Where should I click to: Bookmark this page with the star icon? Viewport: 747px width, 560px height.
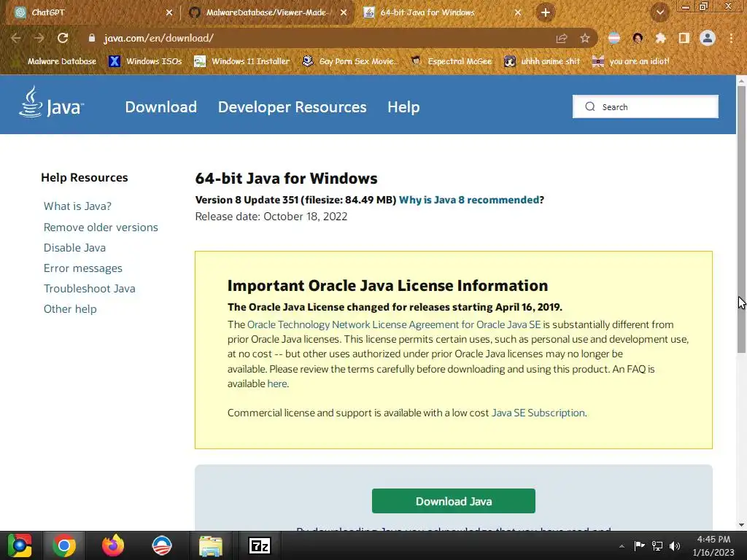[x=585, y=38]
